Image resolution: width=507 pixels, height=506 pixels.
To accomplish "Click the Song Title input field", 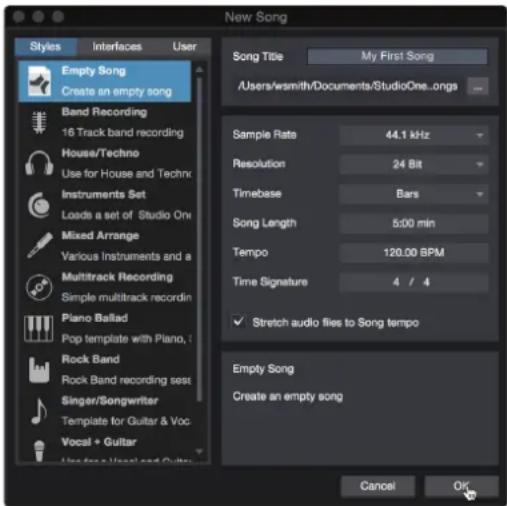I will 397,56.
